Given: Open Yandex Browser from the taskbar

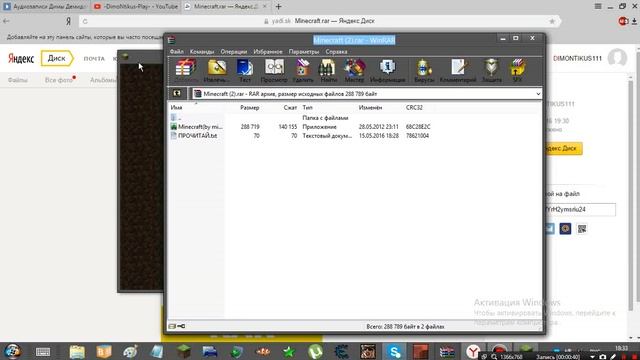Looking at the screenshot, I should [473, 351].
